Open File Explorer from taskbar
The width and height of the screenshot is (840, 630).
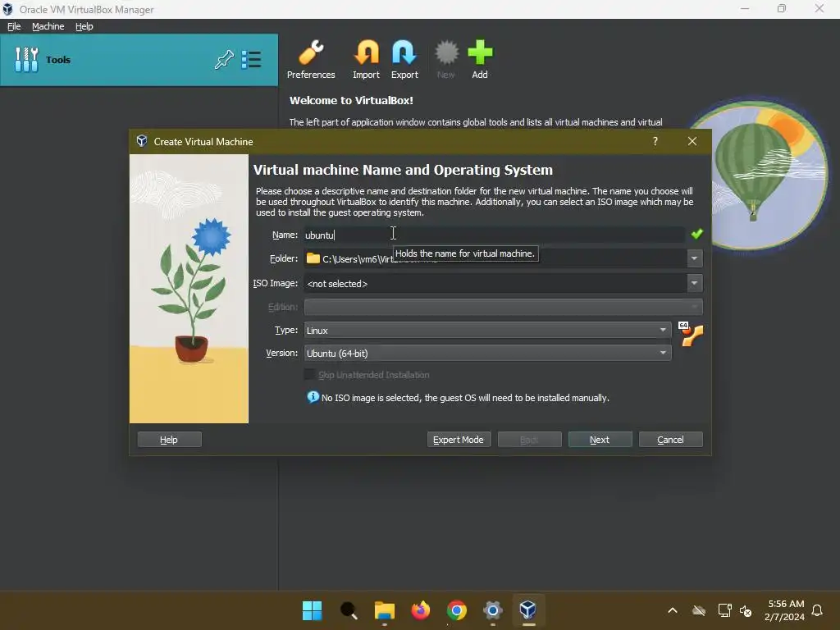click(x=384, y=610)
